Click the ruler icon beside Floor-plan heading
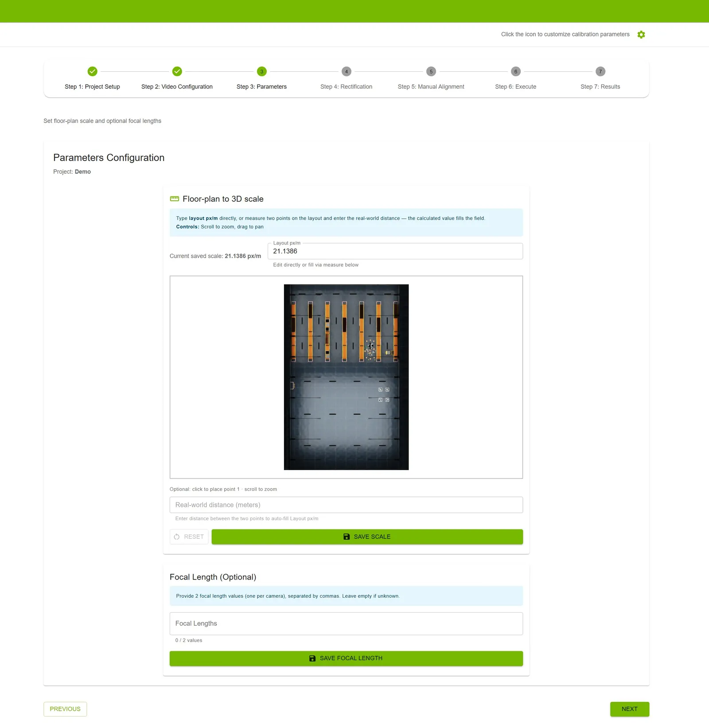 [175, 199]
